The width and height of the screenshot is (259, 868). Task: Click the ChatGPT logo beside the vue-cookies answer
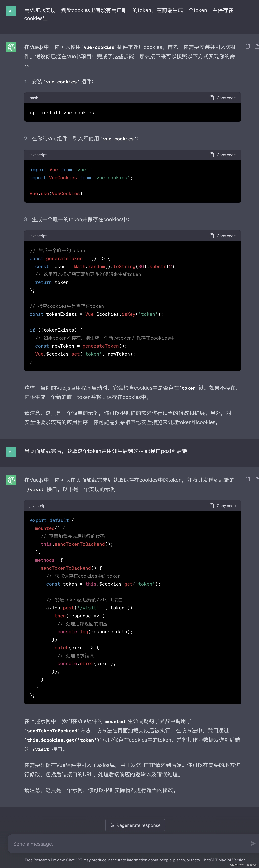[11, 47]
